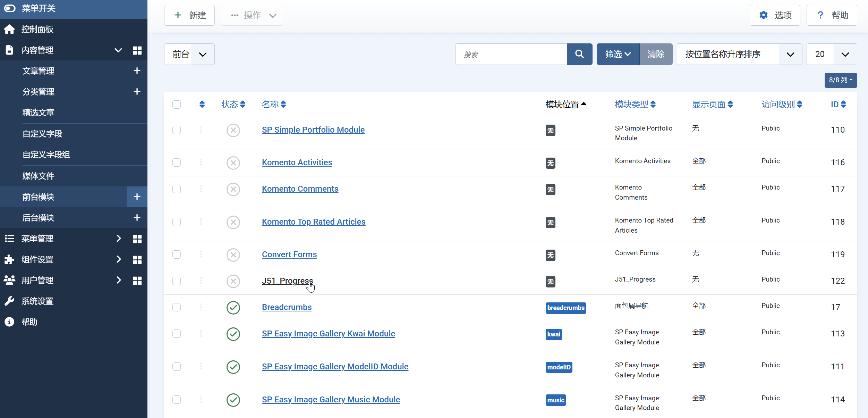
Task: Click plus icon next to 文章管理
Action: click(137, 71)
